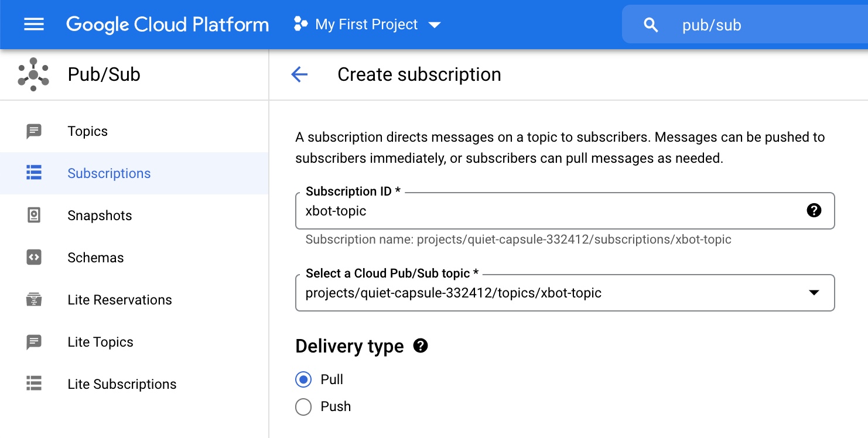The width and height of the screenshot is (868, 438).
Task: Click the Subscription name path text
Action: pos(518,239)
